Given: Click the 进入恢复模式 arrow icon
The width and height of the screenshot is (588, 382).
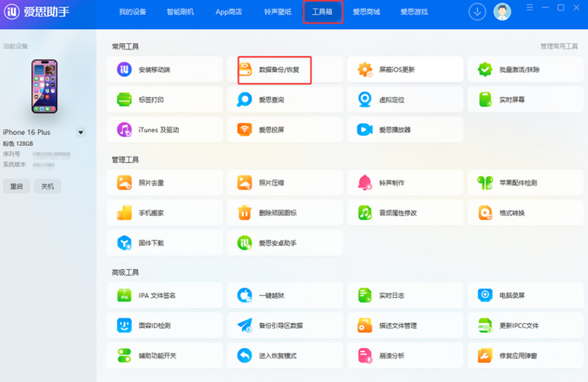Looking at the screenshot, I should pyautogui.click(x=245, y=356).
